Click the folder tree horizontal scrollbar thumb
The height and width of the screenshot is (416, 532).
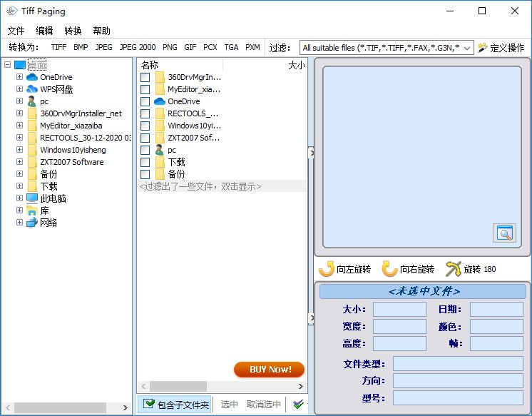[60, 407]
